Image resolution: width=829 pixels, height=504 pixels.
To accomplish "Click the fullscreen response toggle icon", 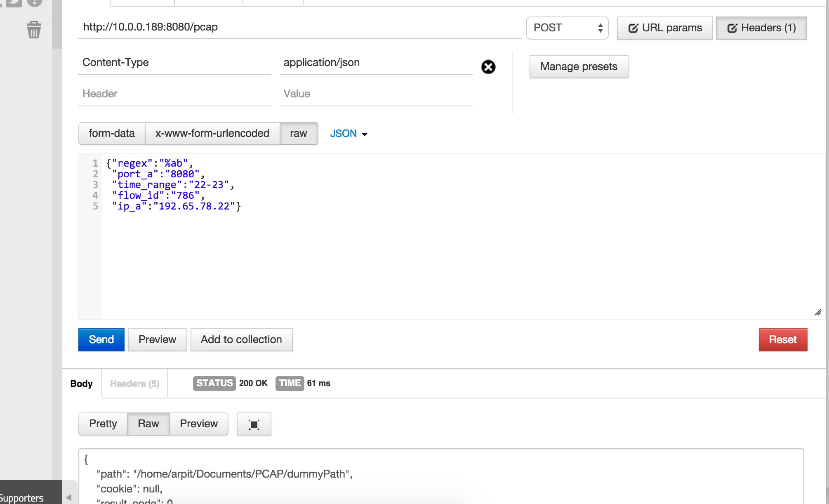I will tap(254, 424).
